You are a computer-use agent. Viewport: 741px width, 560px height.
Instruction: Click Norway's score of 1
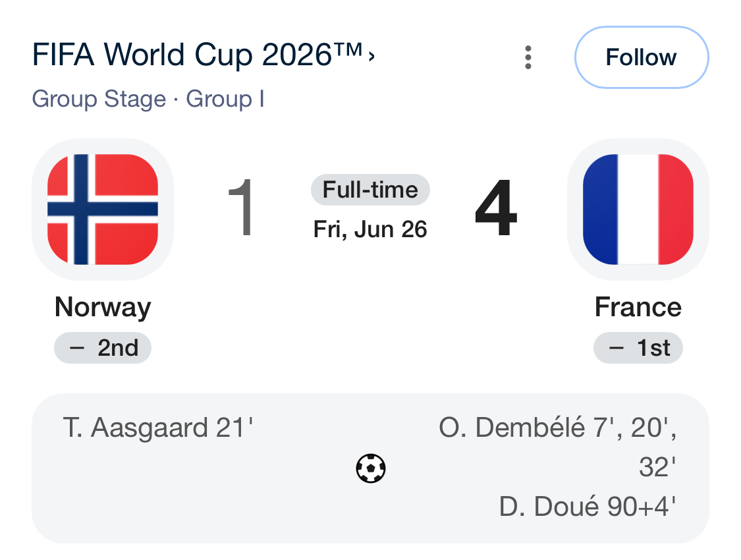click(240, 208)
